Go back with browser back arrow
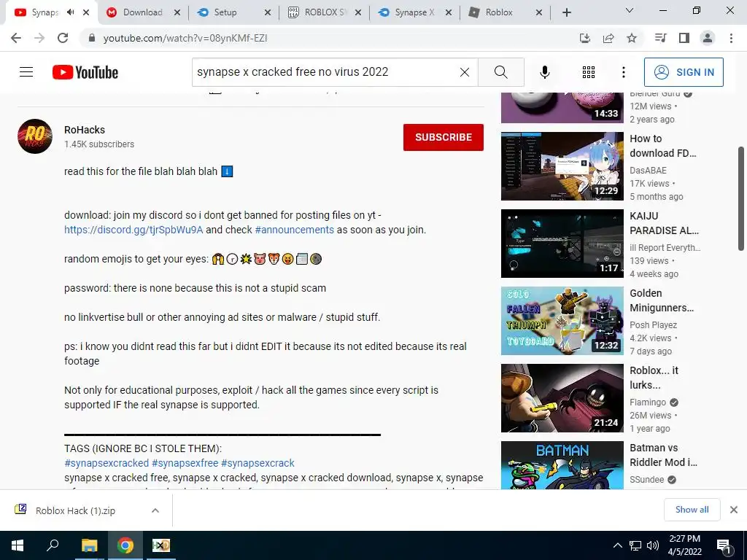 pyautogui.click(x=16, y=38)
